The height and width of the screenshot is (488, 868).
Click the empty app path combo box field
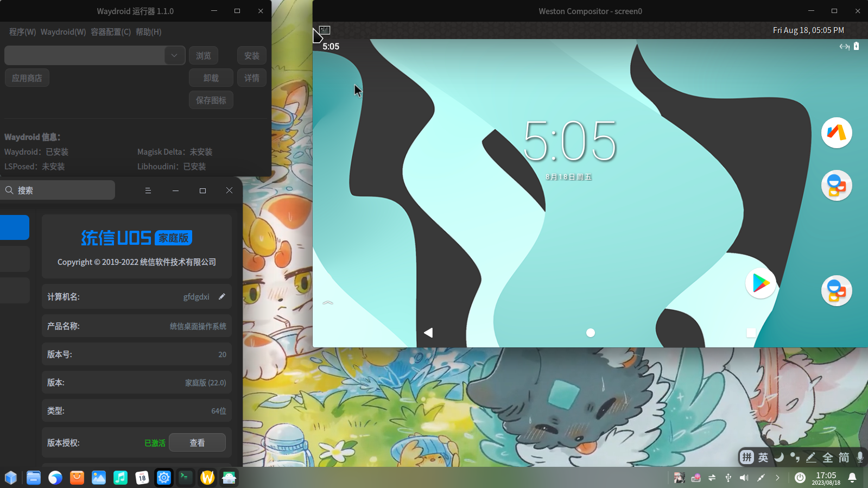pyautogui.click(x=85, y=55)
